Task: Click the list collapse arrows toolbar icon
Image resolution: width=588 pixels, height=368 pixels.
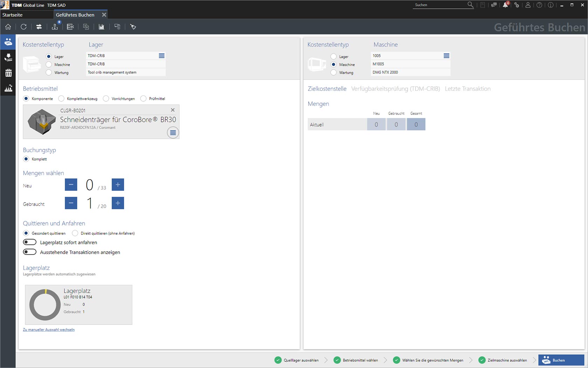Action: 70,27
